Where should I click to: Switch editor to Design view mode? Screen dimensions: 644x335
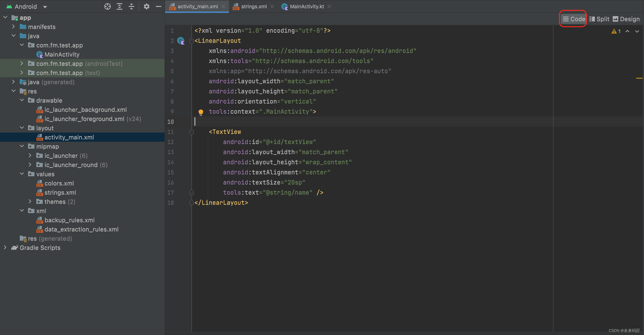coord(626,19)
